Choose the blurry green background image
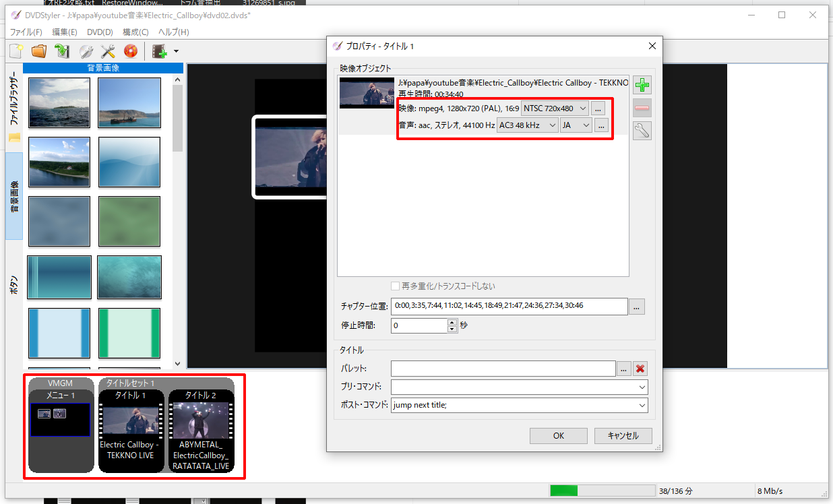Viewport: 833px width, 504px height. click(129, 221)
